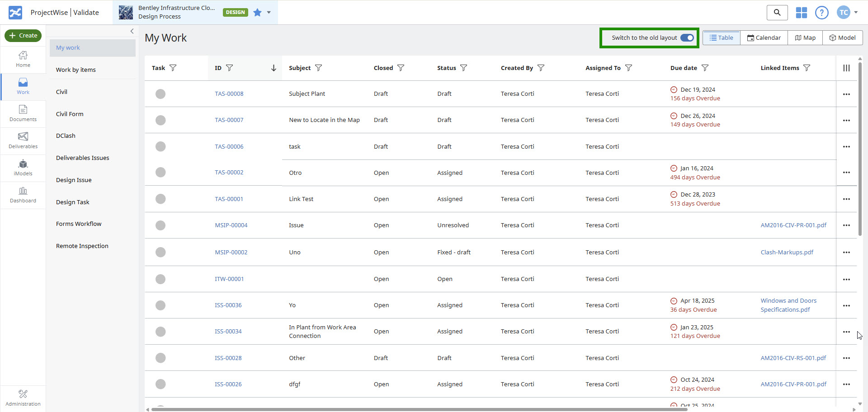Screen dimensions: 868x412
Task: Select the task circle for MSIP-00004
Action: (x=160, y=225)
